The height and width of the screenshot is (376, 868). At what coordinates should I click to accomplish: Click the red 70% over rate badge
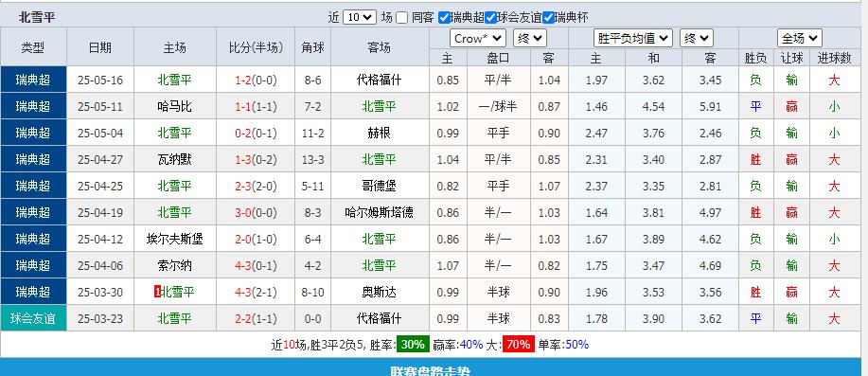518,345
